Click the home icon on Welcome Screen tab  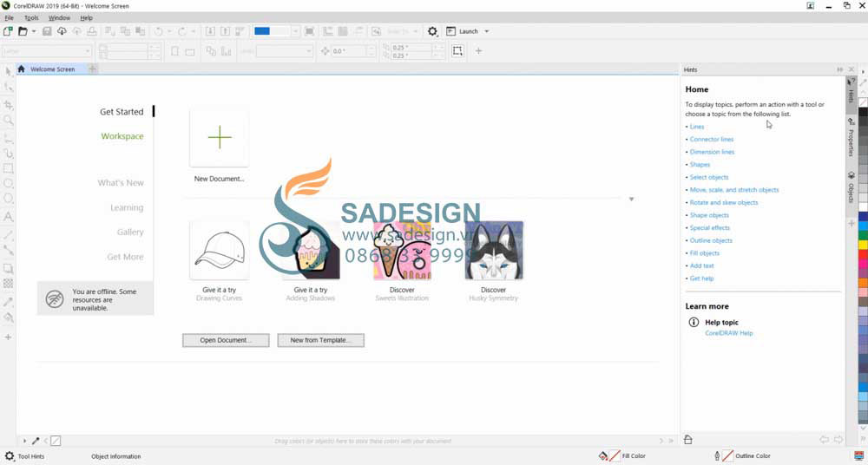pyautogui.click(x=21, y=69)
